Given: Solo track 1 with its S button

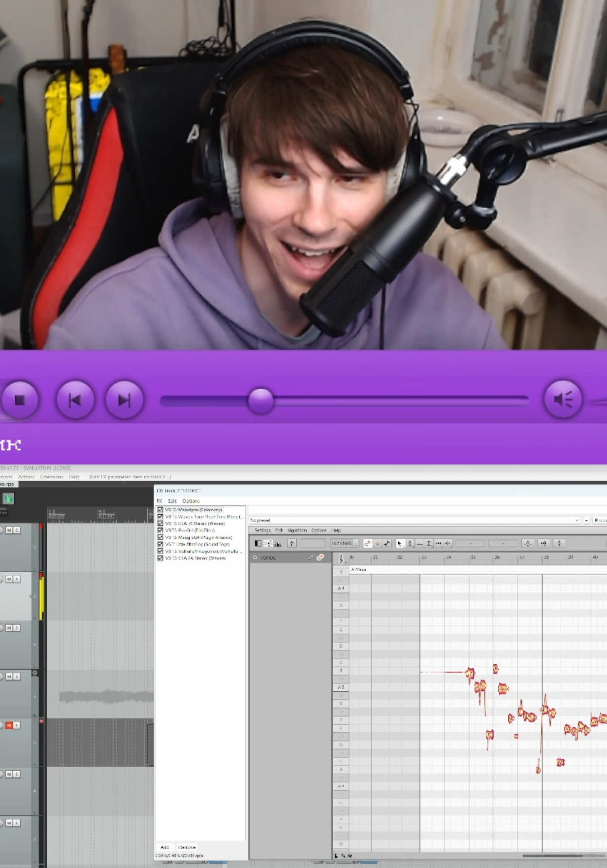Looking at the screenshot, I should click(x=16, y=530).
